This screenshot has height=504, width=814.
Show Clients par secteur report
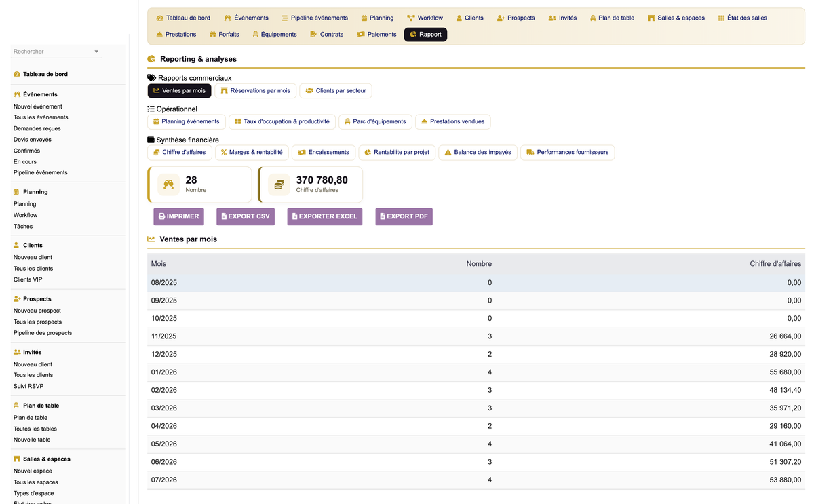pyautogui.click(x=336, y=91)
